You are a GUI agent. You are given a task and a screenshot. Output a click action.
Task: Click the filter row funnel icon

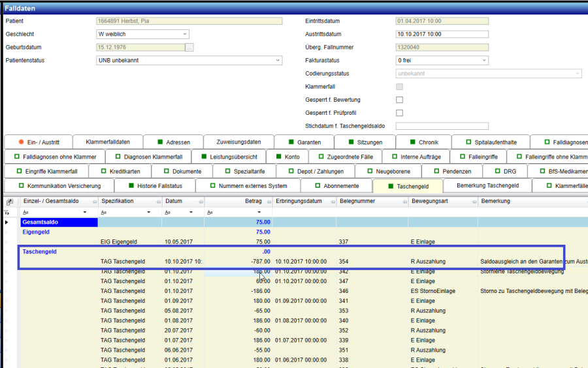[x=8, y=213]
